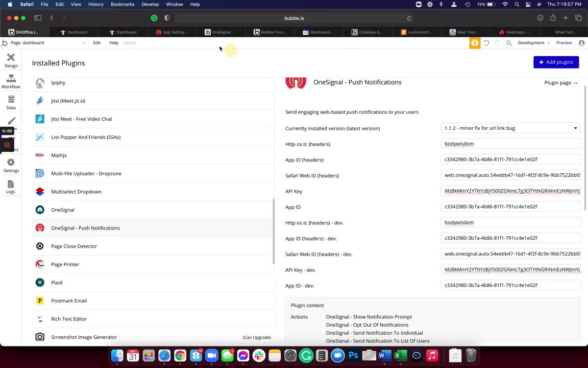Open the user account avatar icon

tap(582, 43)
